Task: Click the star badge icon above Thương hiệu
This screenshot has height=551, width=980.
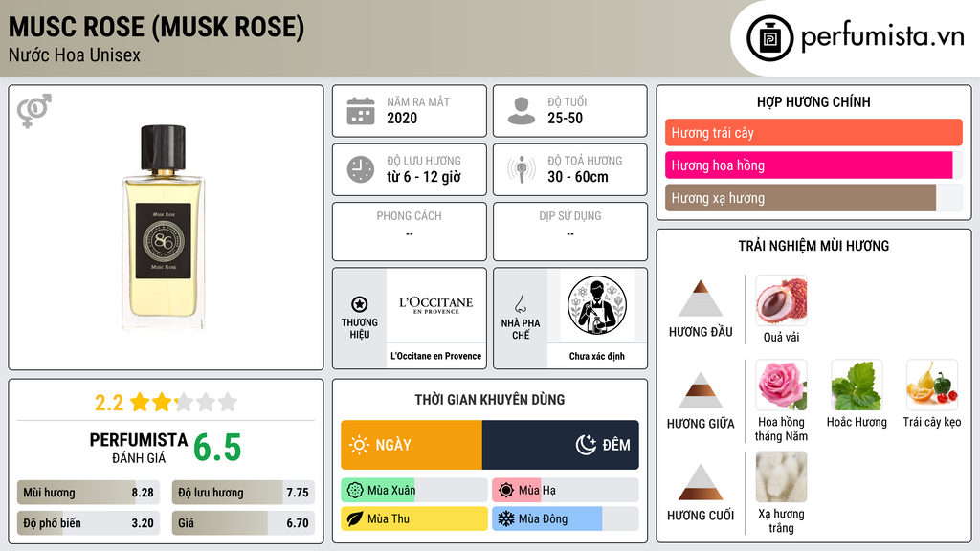Action: click(360, 304)
